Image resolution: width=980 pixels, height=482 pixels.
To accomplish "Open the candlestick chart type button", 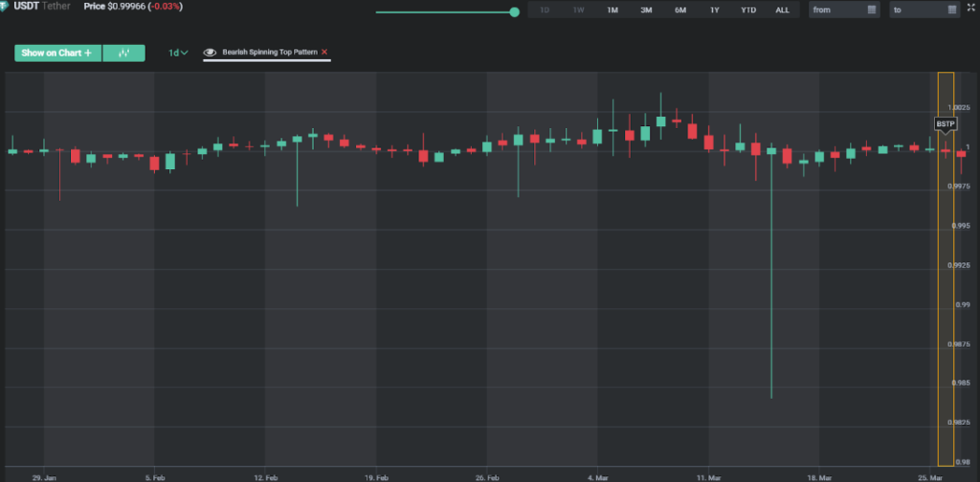I will click(x=123, y=53).
